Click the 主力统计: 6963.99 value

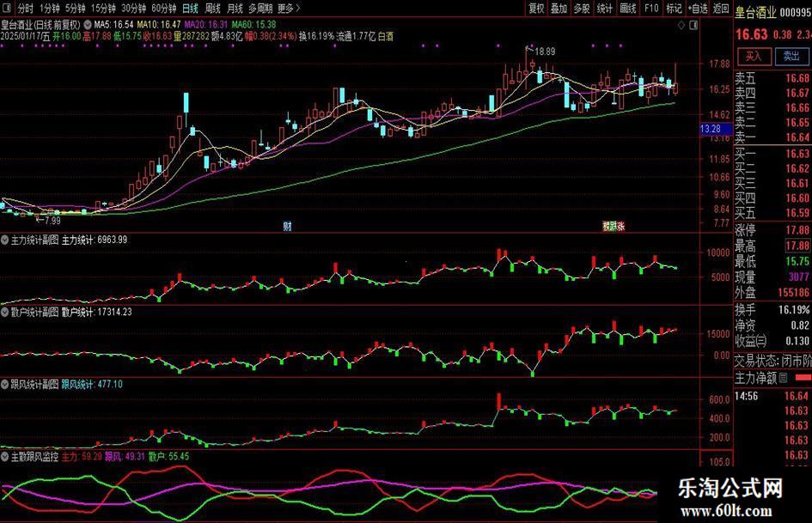tap(95, 240)
